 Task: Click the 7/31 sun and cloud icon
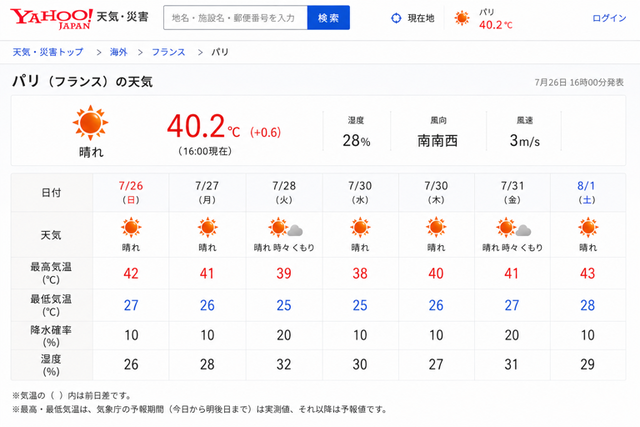pyautogui.click(x=513, y=228)
